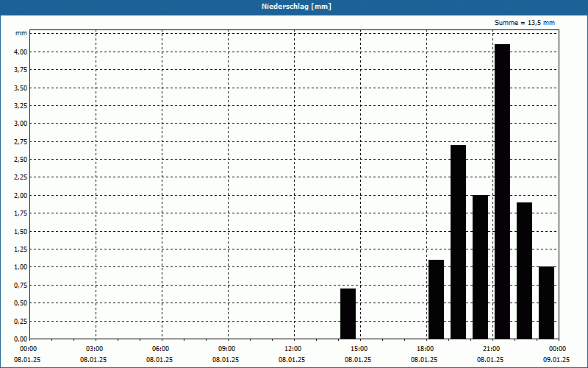Click the y-axis value 1,25
Screen dimensions: 588x368
21,250
